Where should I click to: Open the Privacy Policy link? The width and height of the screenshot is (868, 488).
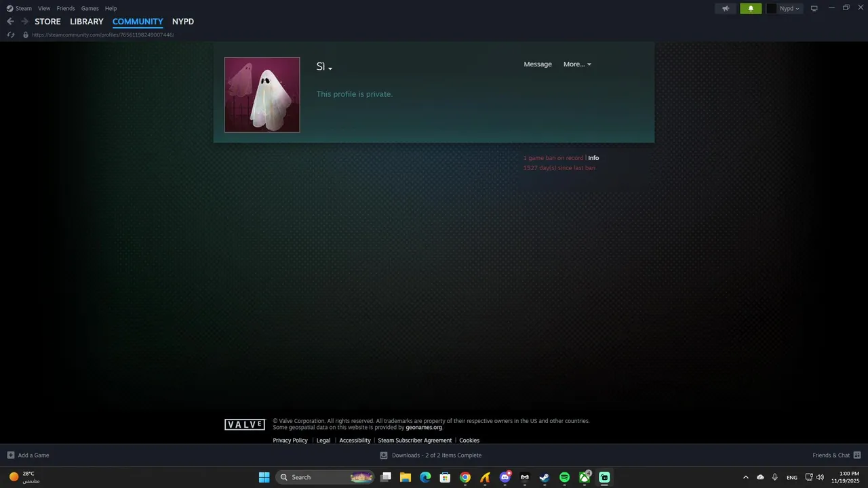pyautogui.click(x=290, y=441)
